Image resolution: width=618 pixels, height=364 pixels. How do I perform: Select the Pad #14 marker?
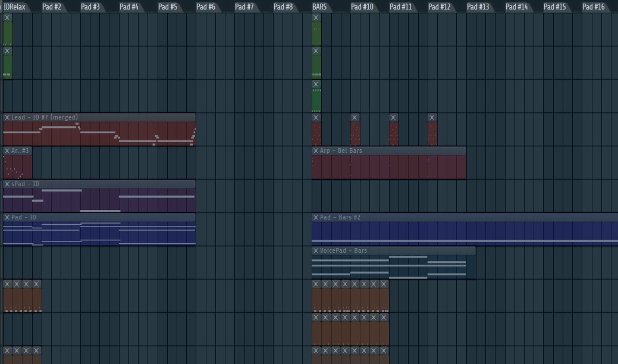pos(516,7)
